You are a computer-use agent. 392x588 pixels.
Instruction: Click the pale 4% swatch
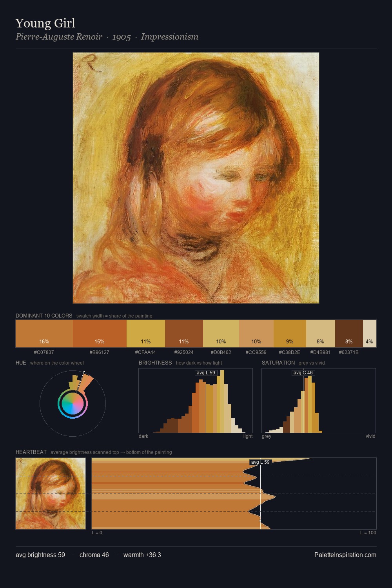pyautogui.click(x=370, y=334)
